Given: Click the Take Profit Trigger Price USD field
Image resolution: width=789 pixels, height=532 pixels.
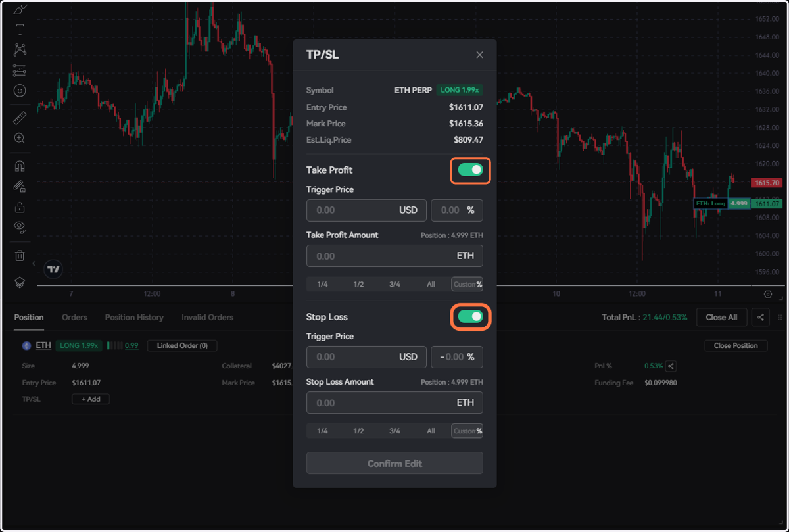Looking at the screenshot, I should (x=366, y=210).
